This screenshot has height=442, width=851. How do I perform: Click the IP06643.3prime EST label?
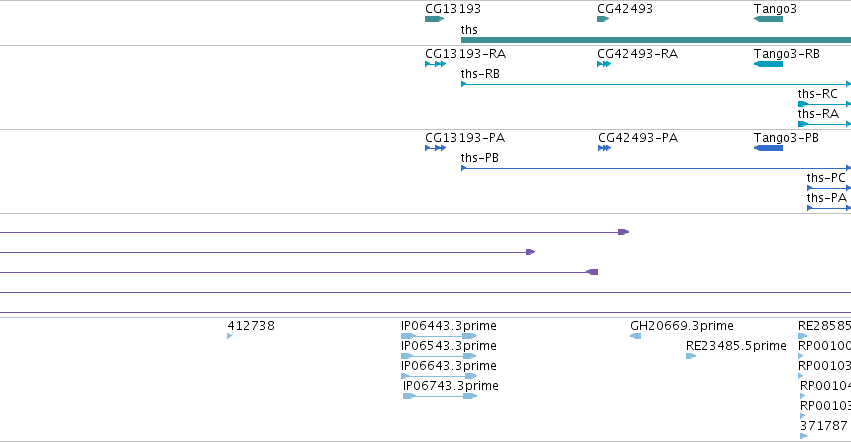448,366
